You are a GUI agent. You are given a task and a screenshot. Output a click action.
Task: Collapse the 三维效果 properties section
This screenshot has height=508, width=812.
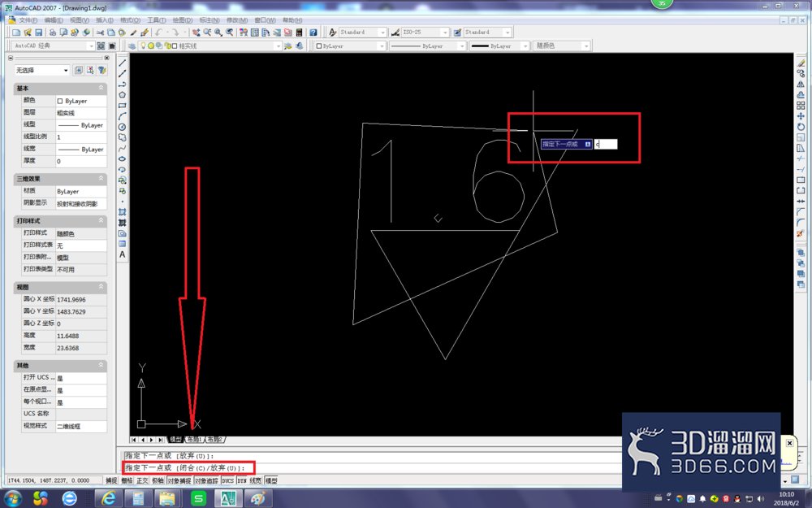click(x=101, y=178)
